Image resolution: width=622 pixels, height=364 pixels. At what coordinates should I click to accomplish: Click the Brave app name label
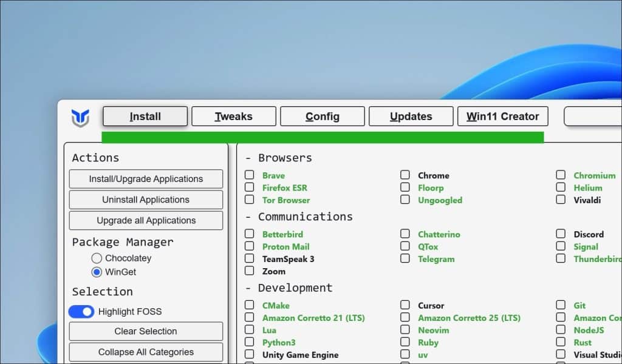pyautogui.click(x=274, y=175)
